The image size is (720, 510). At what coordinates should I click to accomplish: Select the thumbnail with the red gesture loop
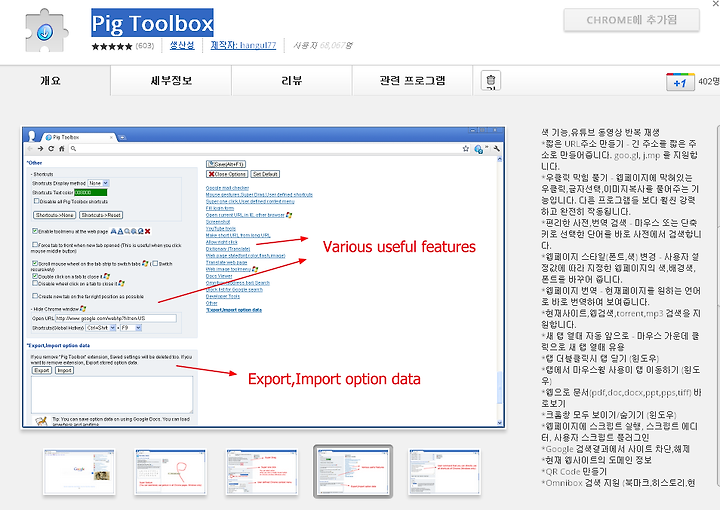(x=170, y=471)
